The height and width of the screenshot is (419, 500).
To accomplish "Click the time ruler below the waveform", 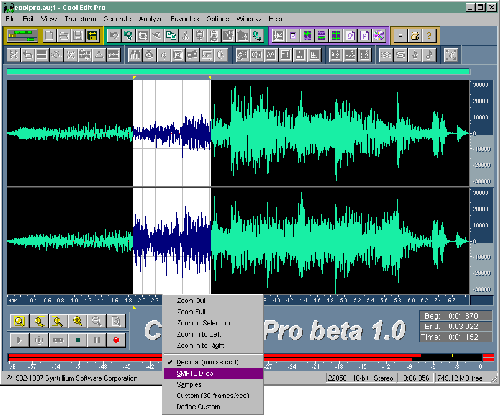I will point(84,300).
